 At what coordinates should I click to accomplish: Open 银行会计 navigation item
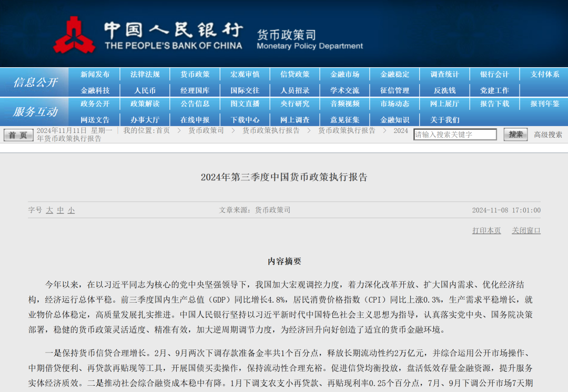495,74
